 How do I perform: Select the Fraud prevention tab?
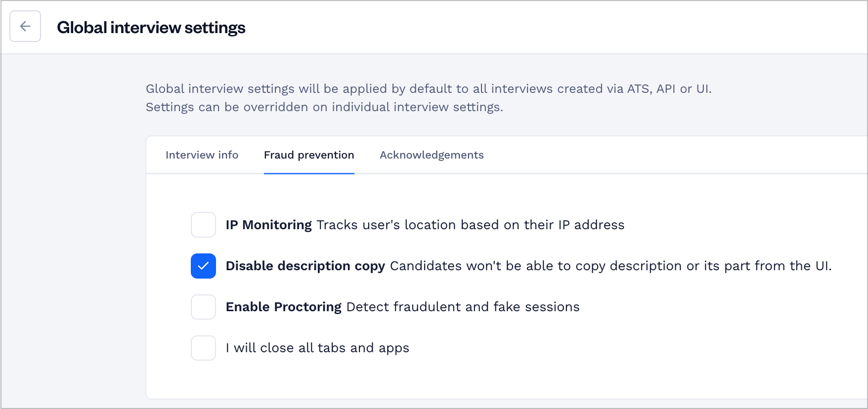pos(309,155)
